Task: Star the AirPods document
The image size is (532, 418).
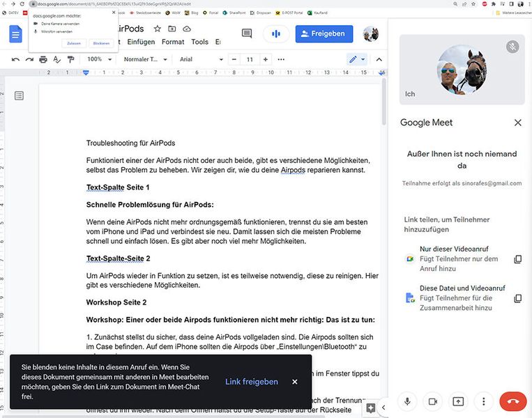Action: pos(157,29)
